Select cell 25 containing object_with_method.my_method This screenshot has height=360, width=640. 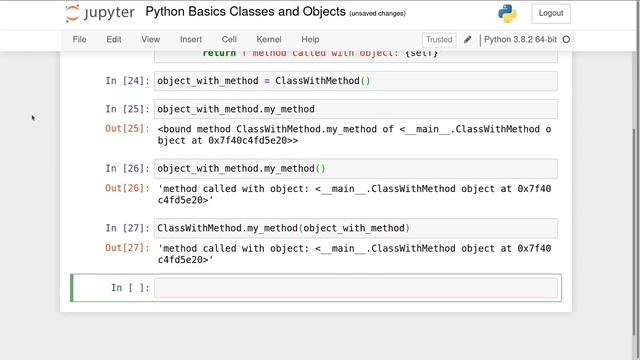[356, 109]
